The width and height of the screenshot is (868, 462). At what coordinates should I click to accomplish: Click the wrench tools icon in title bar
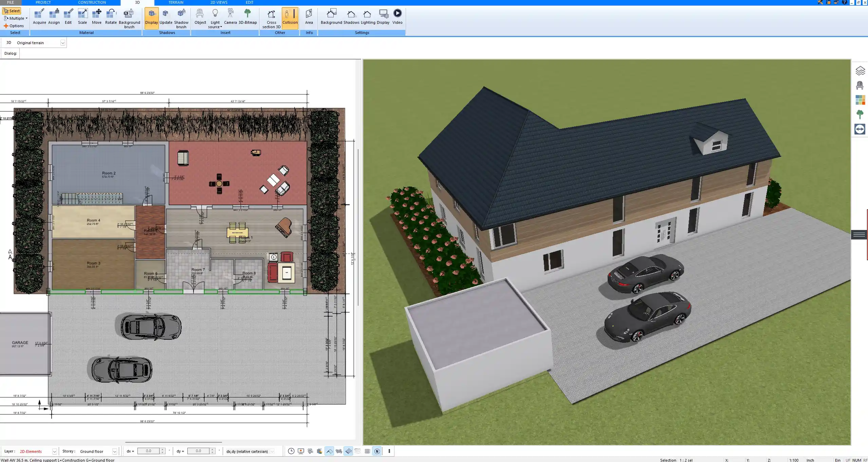pyautogui.click(x=820, y=2)
